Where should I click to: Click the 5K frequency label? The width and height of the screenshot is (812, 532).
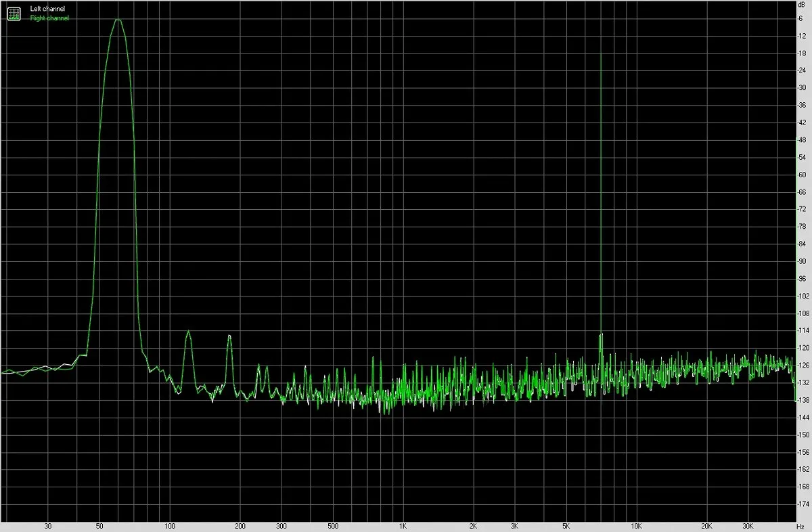click(566, 526)
